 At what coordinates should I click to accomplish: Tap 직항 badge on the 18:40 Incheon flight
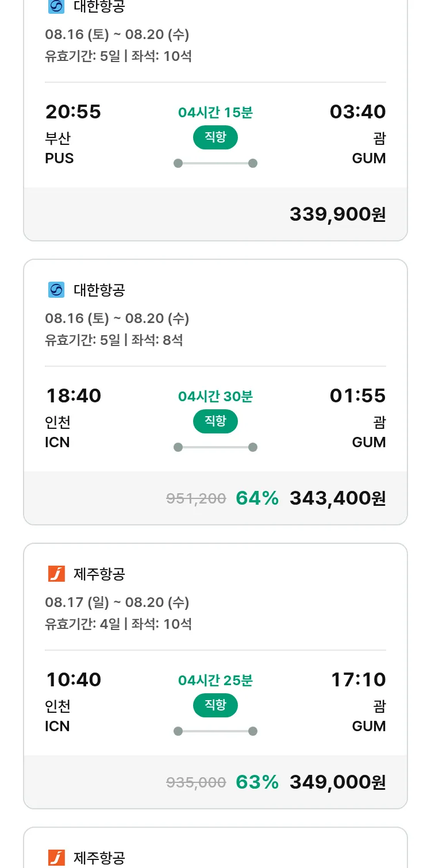[x=215, y=421]
